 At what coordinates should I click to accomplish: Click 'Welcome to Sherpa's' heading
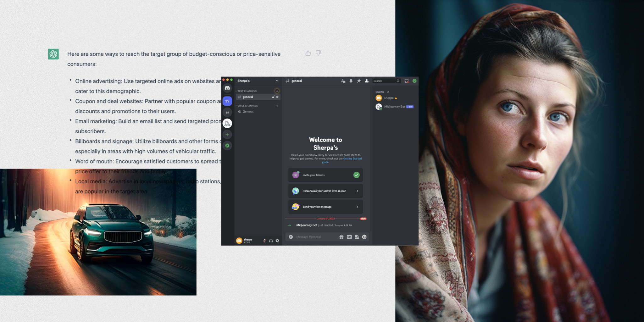(x=325, y=144)
